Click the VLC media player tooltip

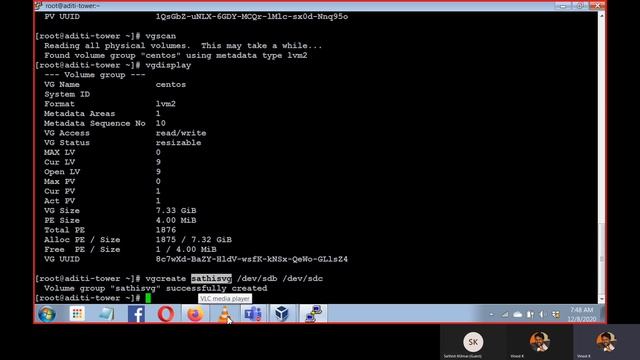[x=224, y=299]
